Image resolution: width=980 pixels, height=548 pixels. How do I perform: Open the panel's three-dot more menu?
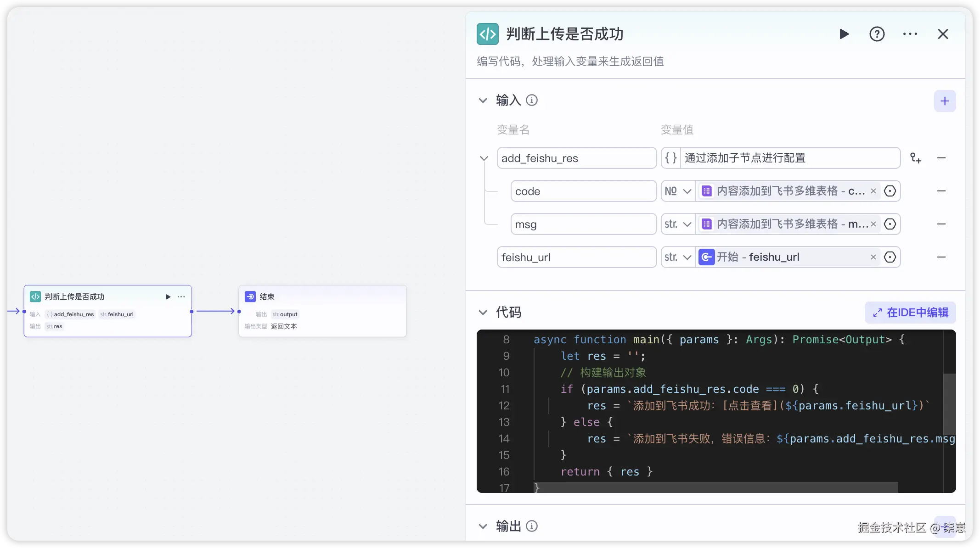point(910,34)
